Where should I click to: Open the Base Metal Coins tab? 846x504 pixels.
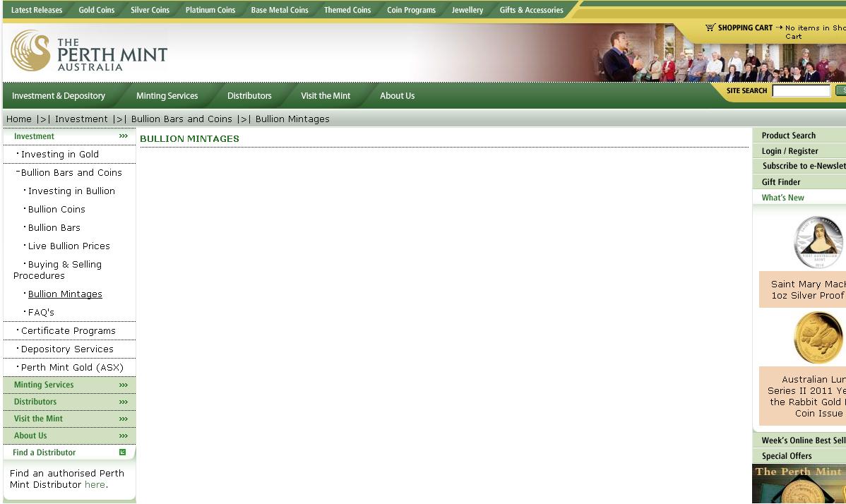(x=280, y=10)
